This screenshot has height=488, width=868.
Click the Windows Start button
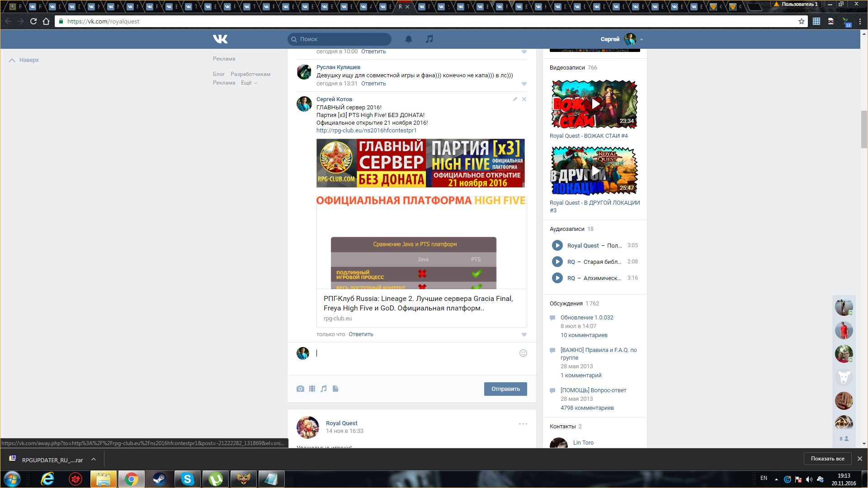coord(12,479)
